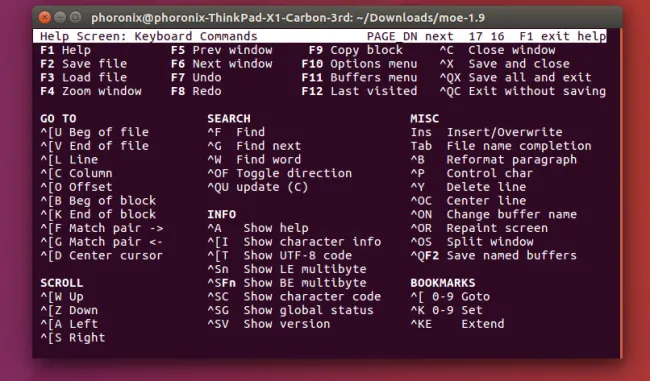Click the 'F1 Help' entry

(65, 50)
